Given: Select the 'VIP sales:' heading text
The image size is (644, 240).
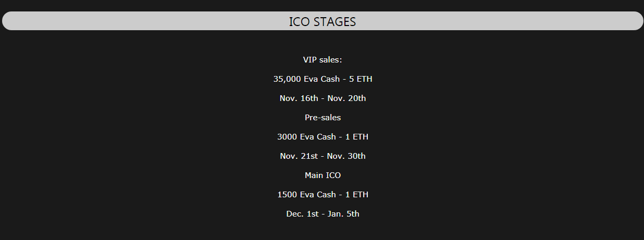Looking at the screenshot, I should [x=323, y=60].
